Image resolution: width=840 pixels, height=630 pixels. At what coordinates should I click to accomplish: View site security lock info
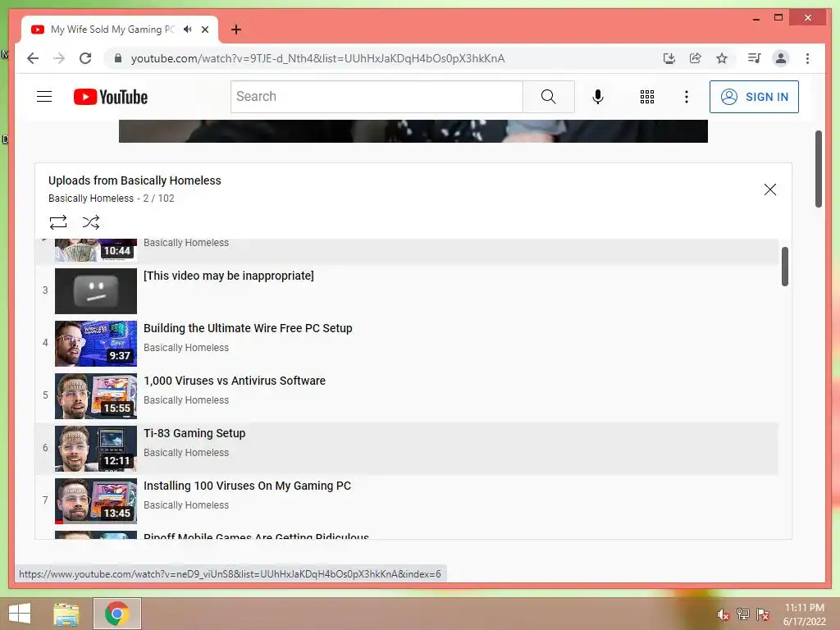point(118,58)
